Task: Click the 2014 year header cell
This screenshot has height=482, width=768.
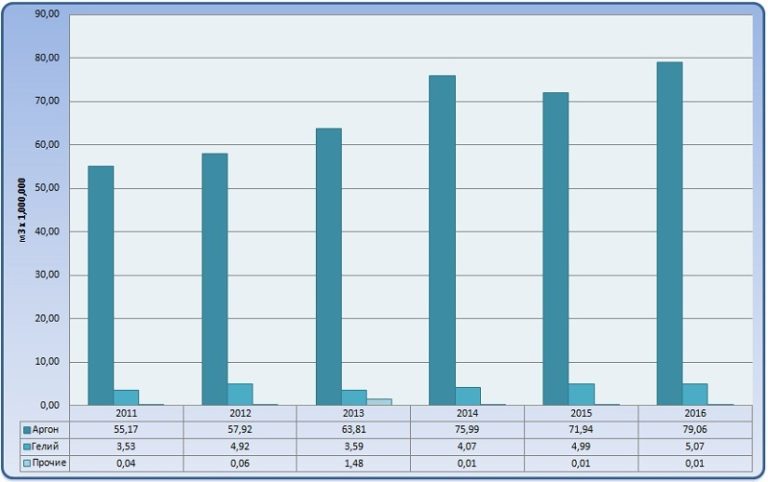Action: [467, 413]
